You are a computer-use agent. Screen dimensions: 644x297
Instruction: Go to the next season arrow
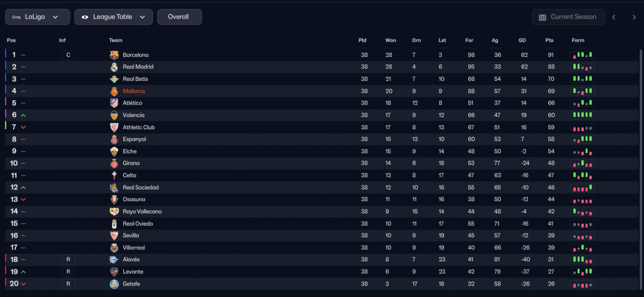(x=634, y=17)
